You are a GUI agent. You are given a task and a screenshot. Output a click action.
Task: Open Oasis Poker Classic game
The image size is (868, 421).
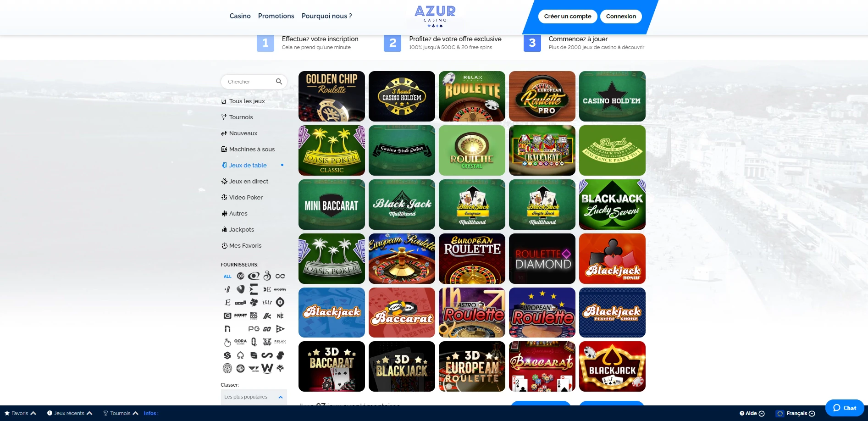coord(332,150)
